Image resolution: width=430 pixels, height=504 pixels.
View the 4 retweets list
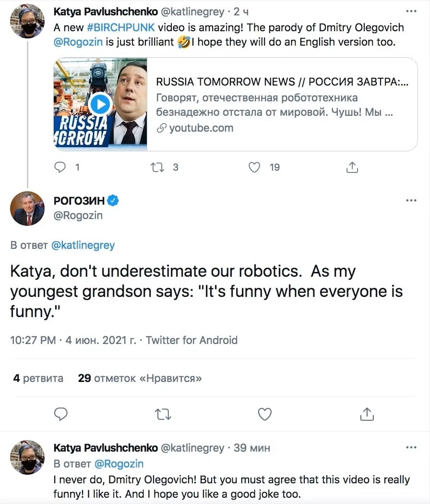38,378
